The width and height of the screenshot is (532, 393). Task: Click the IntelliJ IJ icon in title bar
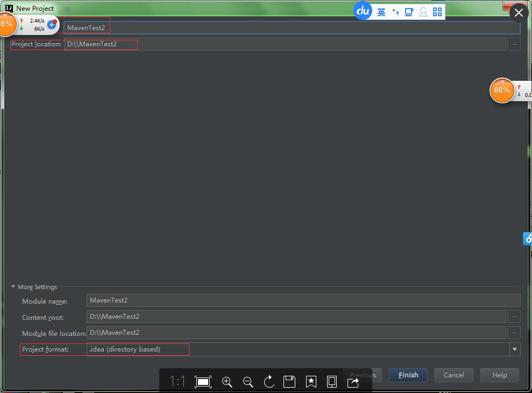9,8
